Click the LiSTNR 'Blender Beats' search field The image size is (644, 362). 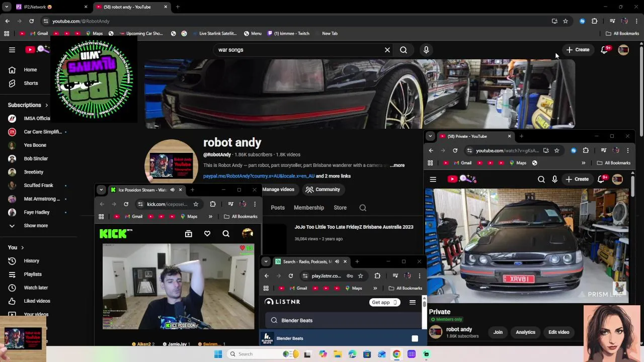coord(344,320)
